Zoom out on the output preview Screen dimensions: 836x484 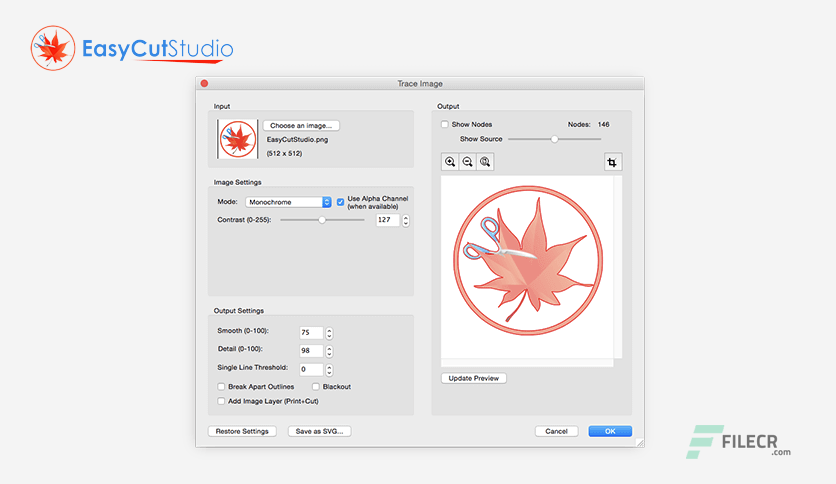468,162
